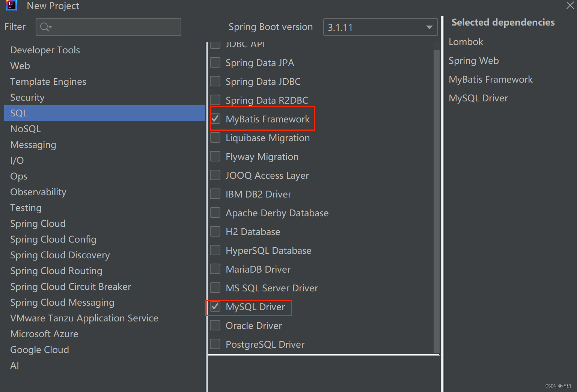577x392 pixels.
Task: Open the Spring Cloud Routing category
Action: (105, 271)
